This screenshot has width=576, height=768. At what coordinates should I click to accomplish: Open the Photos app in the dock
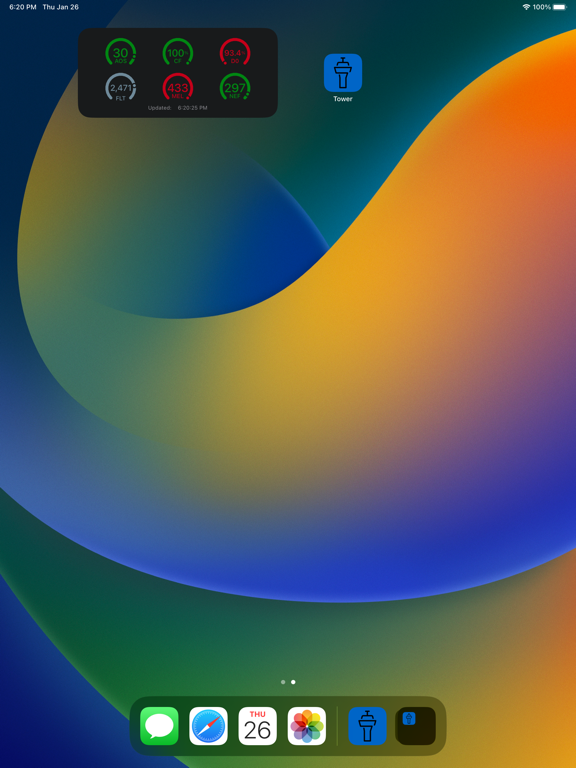pos(307,726)
